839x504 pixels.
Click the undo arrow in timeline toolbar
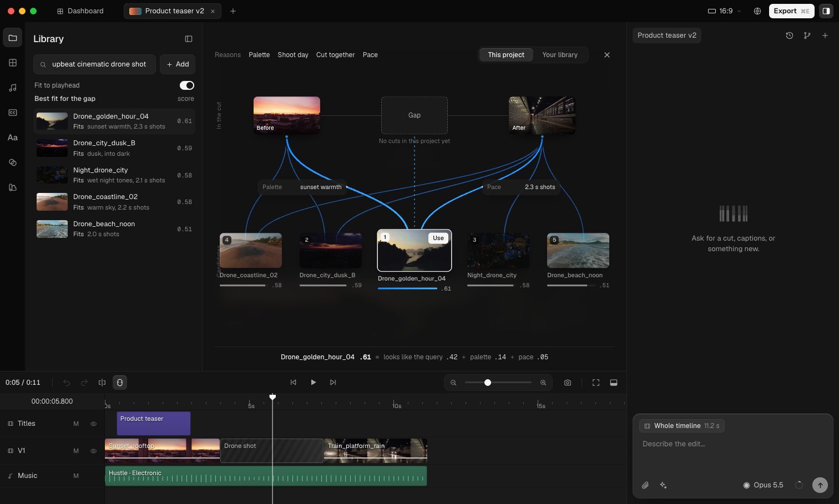click(67, 383)
